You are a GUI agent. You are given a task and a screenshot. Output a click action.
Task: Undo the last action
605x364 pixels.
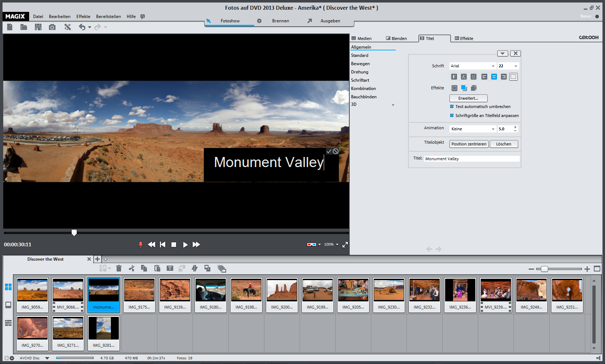82,27
